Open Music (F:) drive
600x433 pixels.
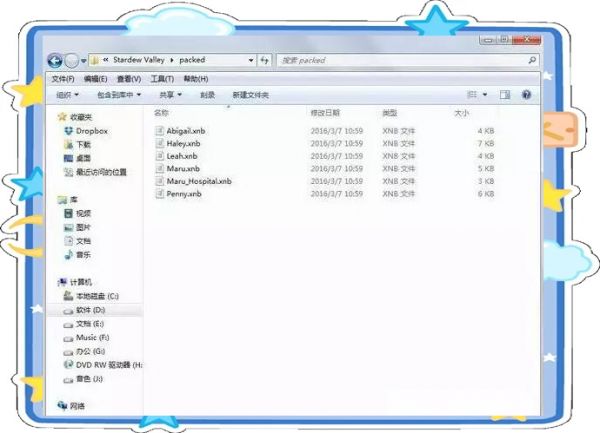click(86, 338)
